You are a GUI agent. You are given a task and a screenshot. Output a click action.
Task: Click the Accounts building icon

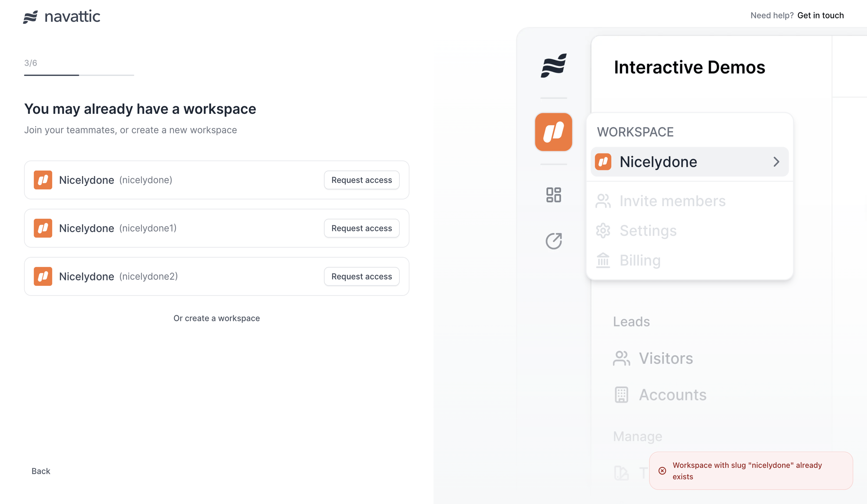pos(621,395)
